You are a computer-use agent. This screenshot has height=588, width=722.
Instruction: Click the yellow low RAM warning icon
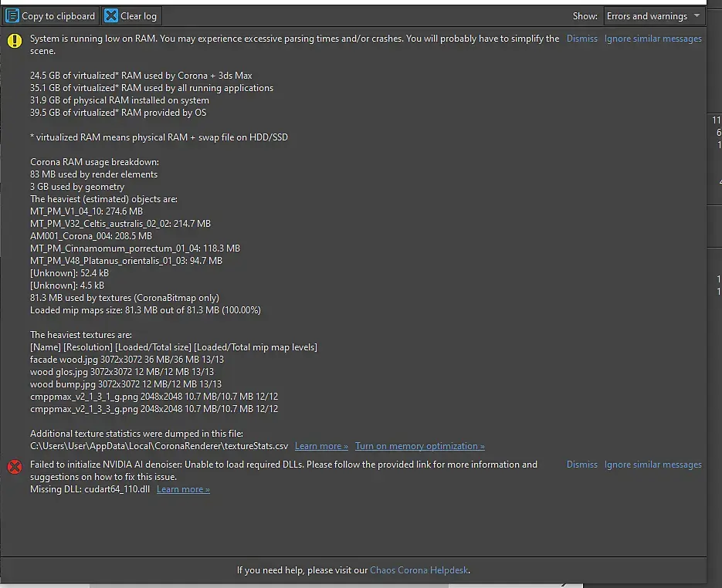tap(15, 41)
